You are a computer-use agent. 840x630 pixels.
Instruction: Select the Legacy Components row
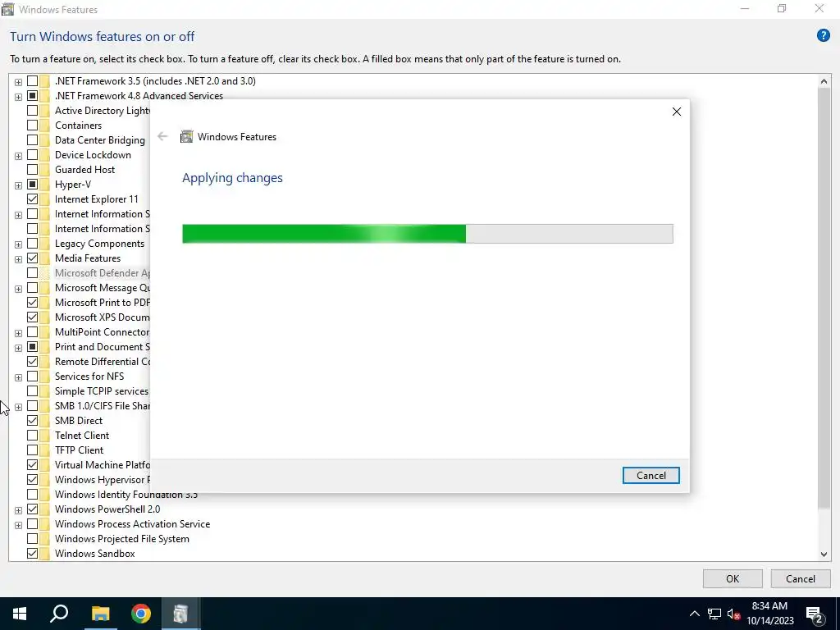pyautogui.click(x=99, y=244)
